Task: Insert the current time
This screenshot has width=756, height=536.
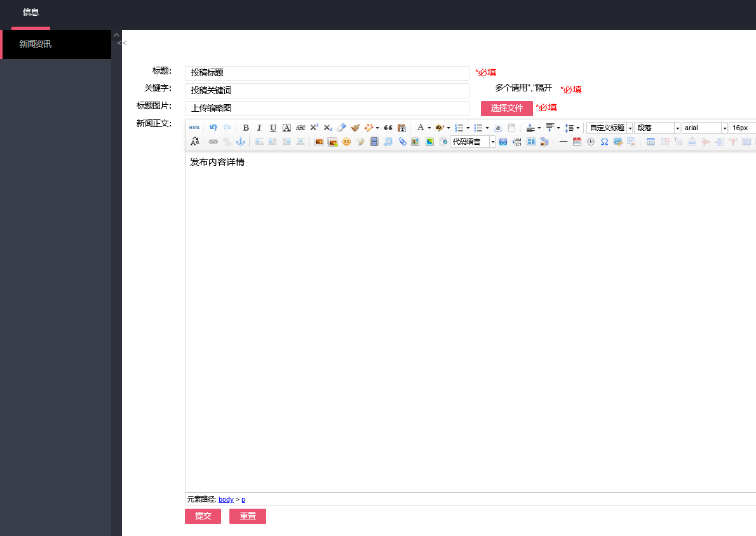Action: [591, 142]
